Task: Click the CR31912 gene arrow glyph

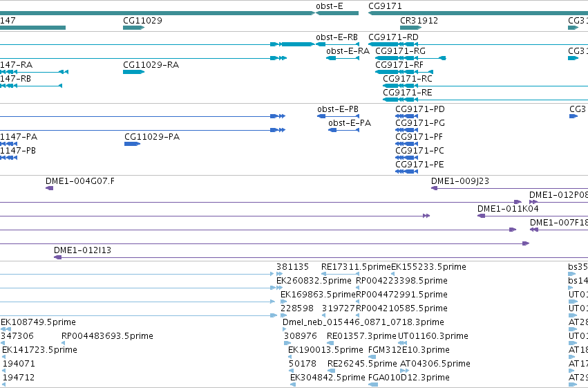Action: (x=410, y=28)
